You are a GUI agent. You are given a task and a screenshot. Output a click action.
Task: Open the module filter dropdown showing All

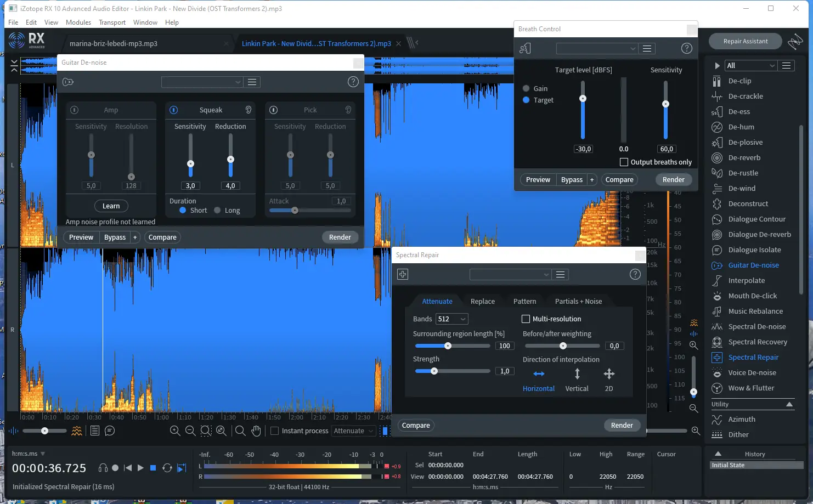tap(751, 65)
